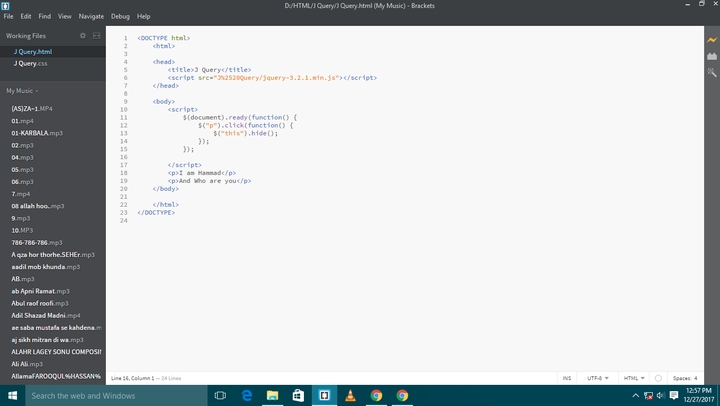
Task: Open 7.mp4 in file tree
Action: pos(21,194)
